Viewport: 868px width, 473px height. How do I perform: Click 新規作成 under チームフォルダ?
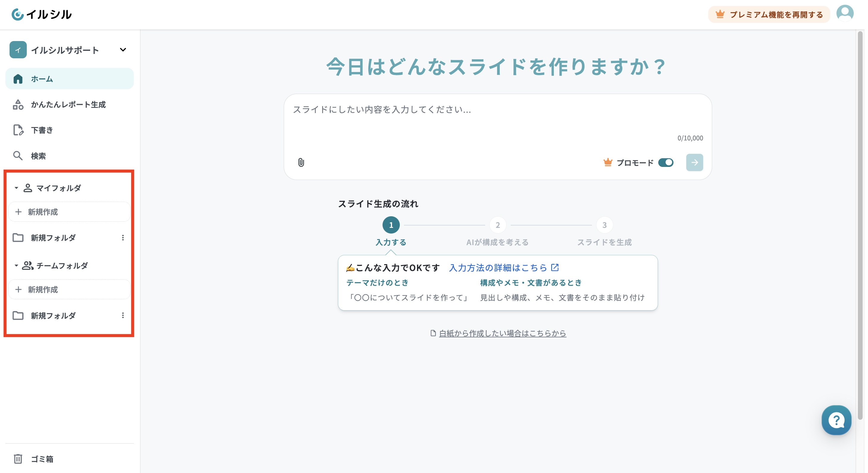69,289
